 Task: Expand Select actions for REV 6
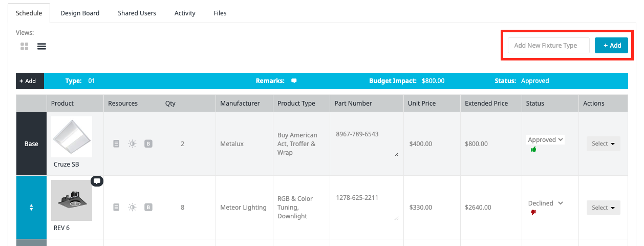(x=603, y=208)
